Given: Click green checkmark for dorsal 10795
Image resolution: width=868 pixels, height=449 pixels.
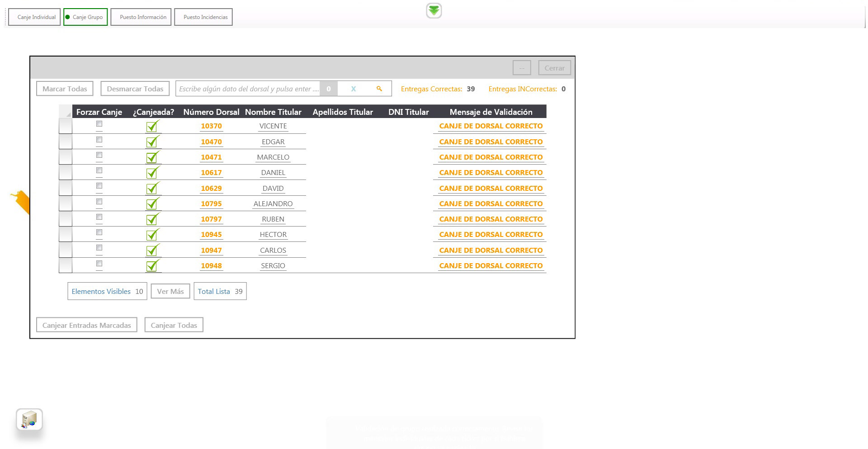Looking at the screenshot, I should click(152, 204).
